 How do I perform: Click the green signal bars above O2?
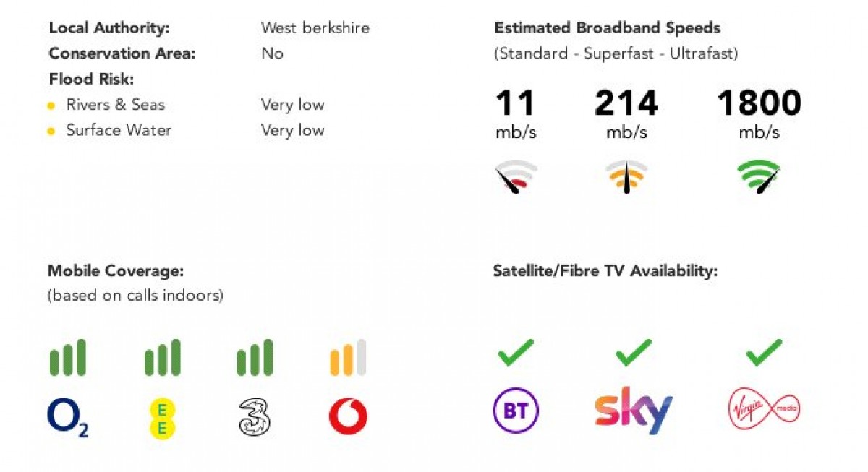click(x=67, y=357)
